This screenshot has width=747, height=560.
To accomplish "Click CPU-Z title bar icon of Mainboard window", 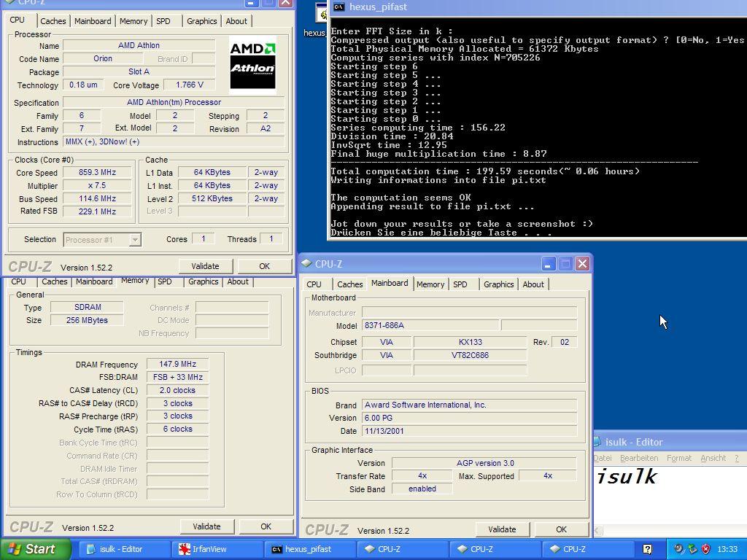I will [306, 263].
